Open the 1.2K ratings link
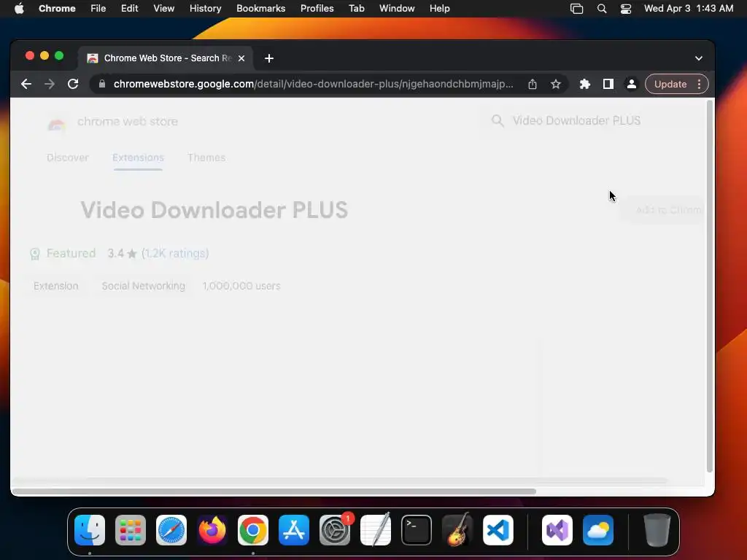747x560 pixels. (175, 253)
